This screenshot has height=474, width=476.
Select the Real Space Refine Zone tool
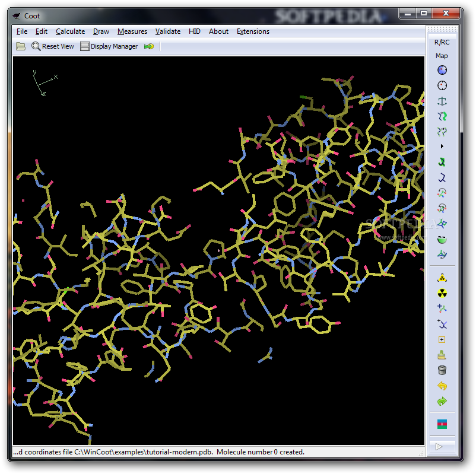tap(442, 70)
